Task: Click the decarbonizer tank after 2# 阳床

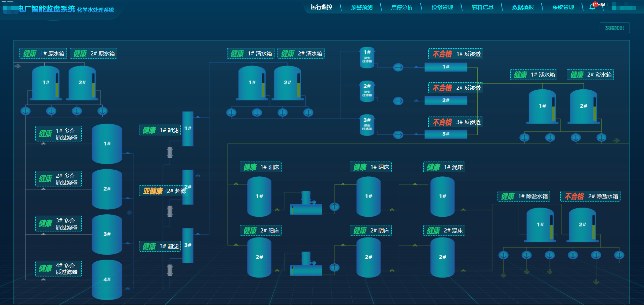Action: [306, 264]
